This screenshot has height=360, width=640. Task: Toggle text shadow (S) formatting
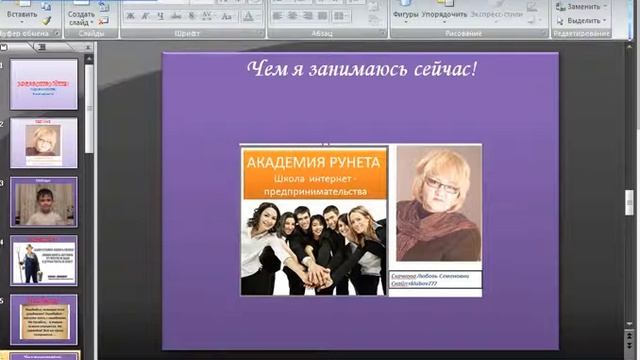[x=191, y=16]
